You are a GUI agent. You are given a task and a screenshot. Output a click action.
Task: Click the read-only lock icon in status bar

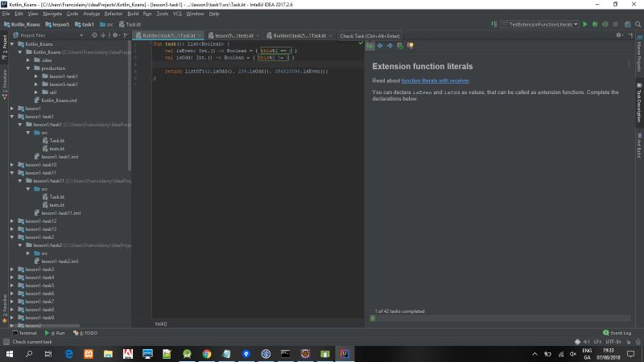click(628, 341)
